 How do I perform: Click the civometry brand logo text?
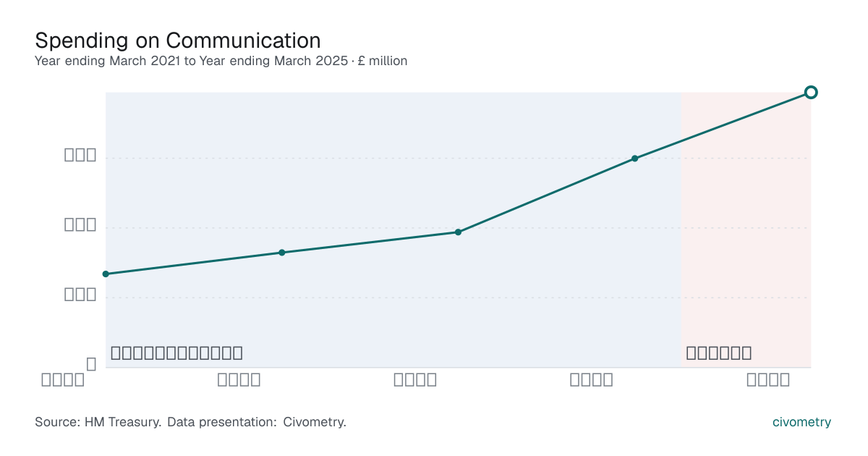click(x=801, y=423)
